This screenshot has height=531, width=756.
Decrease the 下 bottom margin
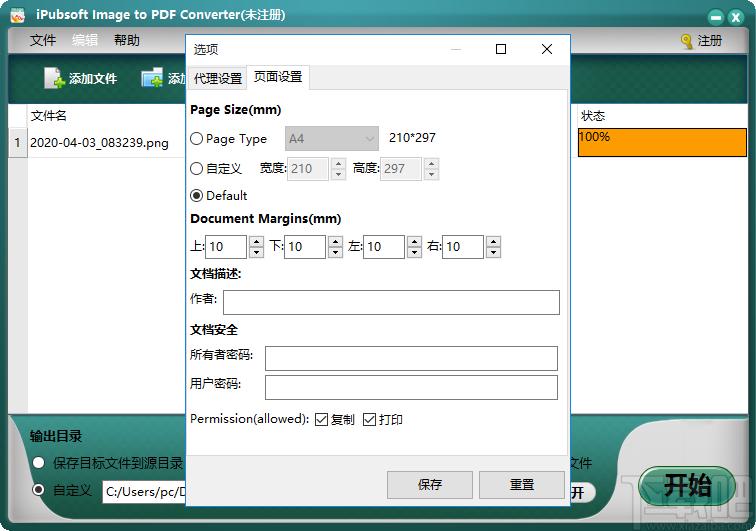(x=336, y=252)
